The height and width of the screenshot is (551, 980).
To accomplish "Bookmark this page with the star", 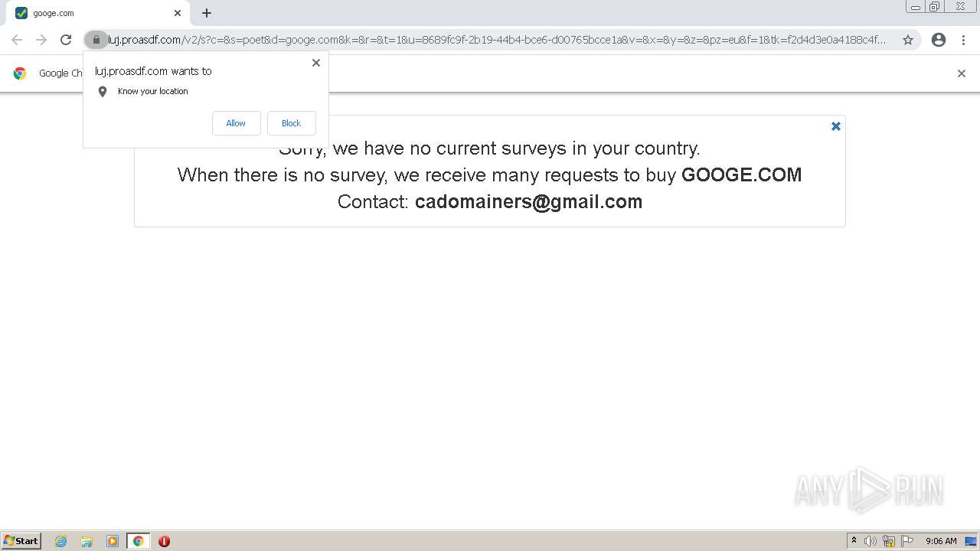I will coord(908,40).
